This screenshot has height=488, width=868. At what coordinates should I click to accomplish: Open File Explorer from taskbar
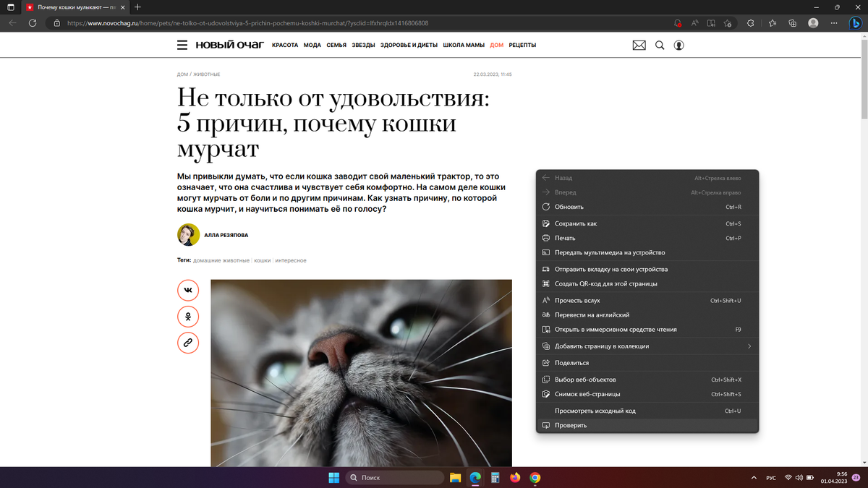456,477
